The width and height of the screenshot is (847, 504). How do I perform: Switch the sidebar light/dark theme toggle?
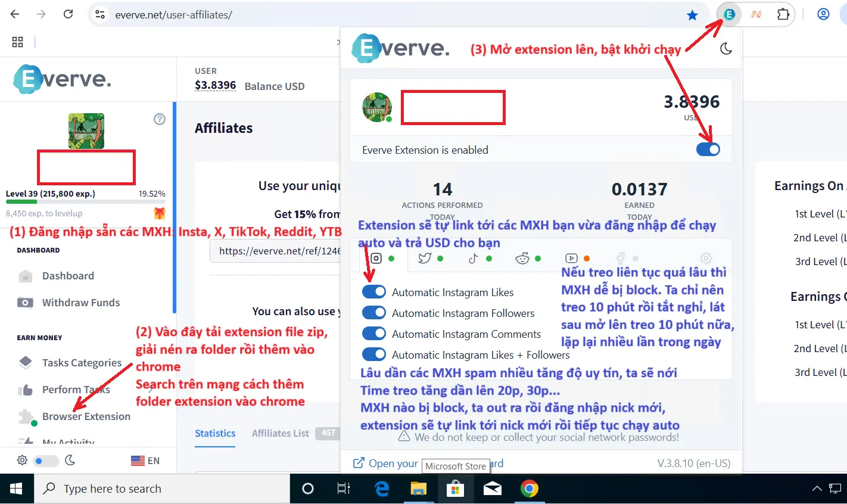click(46, 461)
